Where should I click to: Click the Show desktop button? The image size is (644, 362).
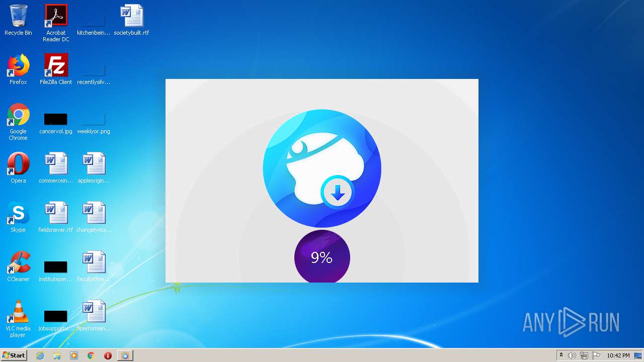click(638, 355)
